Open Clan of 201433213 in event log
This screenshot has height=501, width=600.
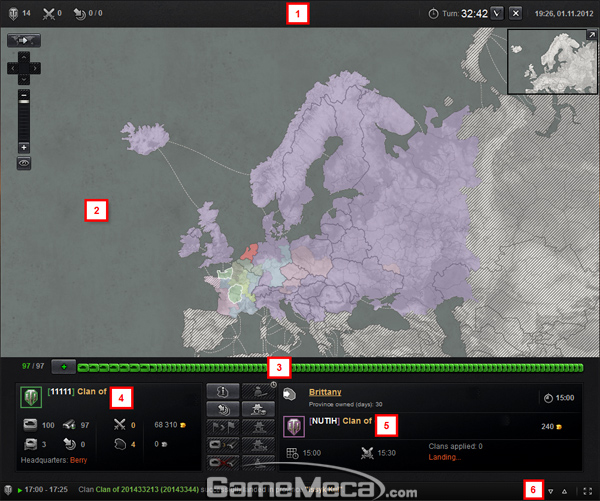147,490
